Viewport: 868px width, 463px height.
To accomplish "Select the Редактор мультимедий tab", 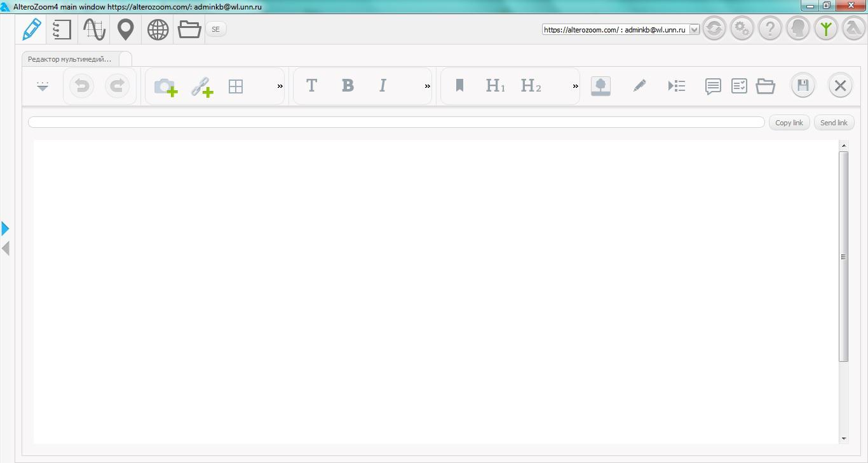I will [70, 59].
